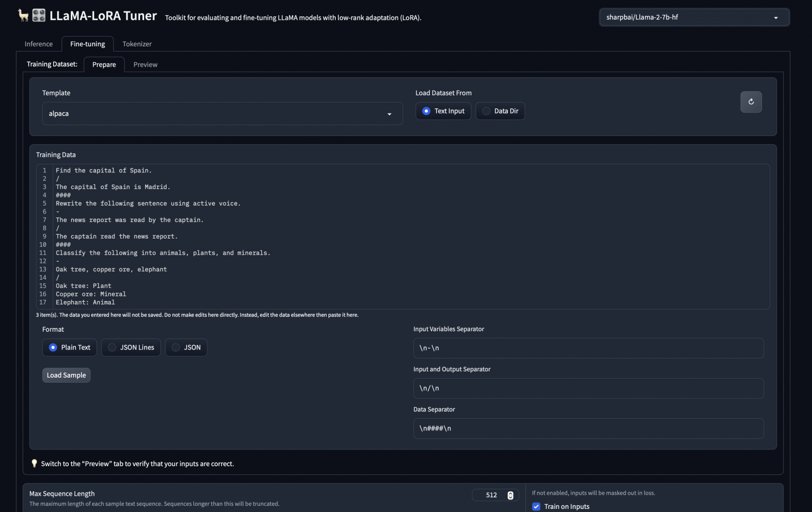Switch to the Inference tab
The height and width of the screenshot is (512, 812).
[x=39, y=44]
